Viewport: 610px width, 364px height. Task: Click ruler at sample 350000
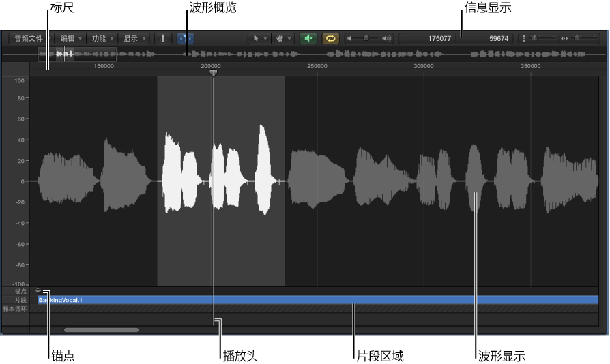(x=531, y=66)
